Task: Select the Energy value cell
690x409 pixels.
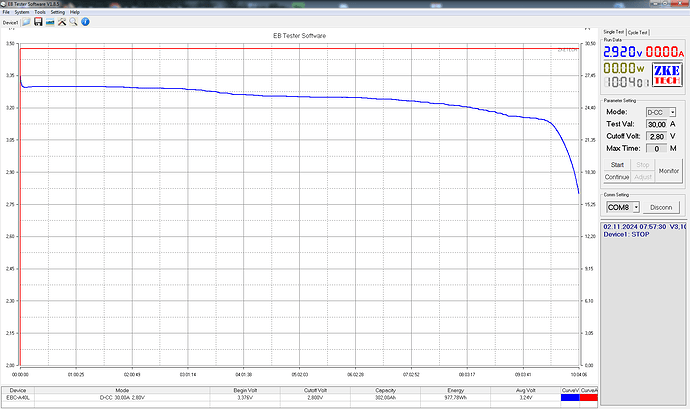Action: [455, 398]
